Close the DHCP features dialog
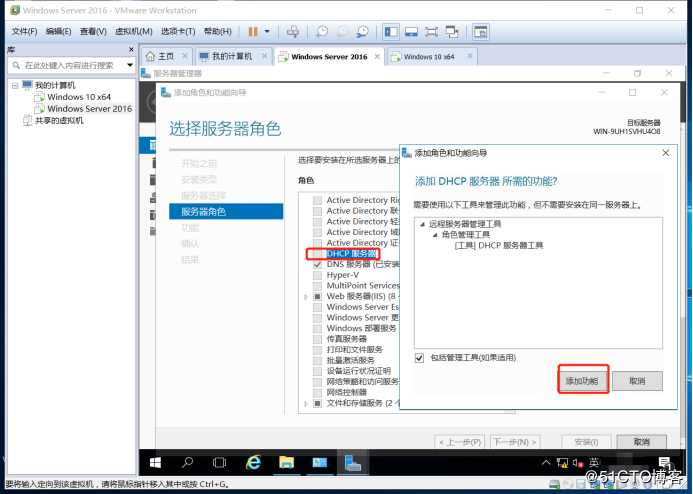 point(666,153)
